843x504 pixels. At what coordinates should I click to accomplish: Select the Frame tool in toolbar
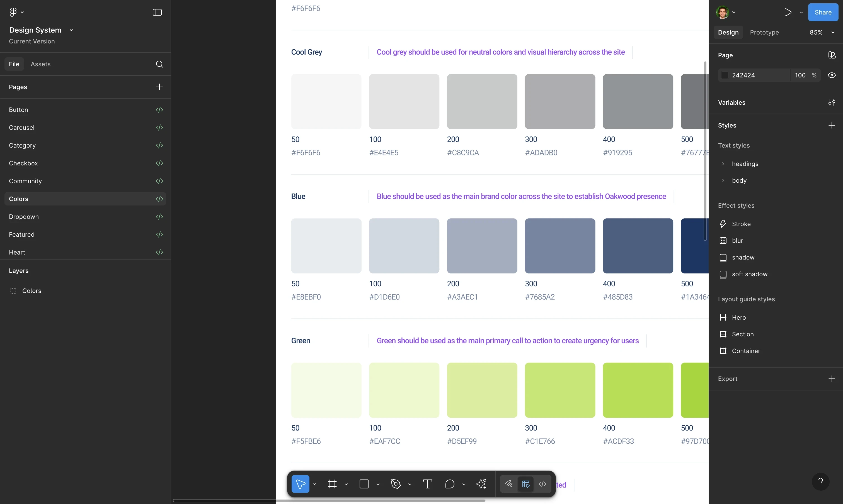pos(332,484)
